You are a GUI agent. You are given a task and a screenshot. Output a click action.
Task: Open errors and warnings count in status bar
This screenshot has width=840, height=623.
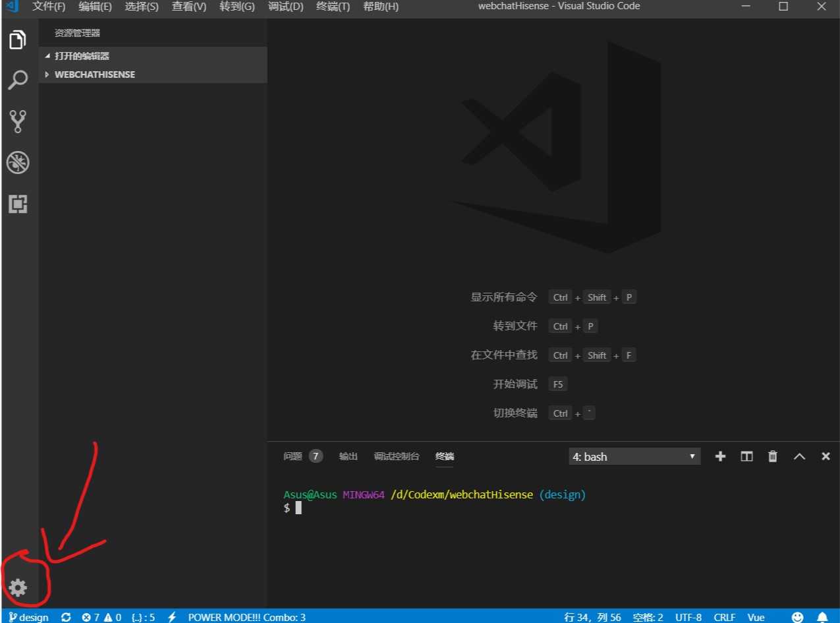coord(101,617)
